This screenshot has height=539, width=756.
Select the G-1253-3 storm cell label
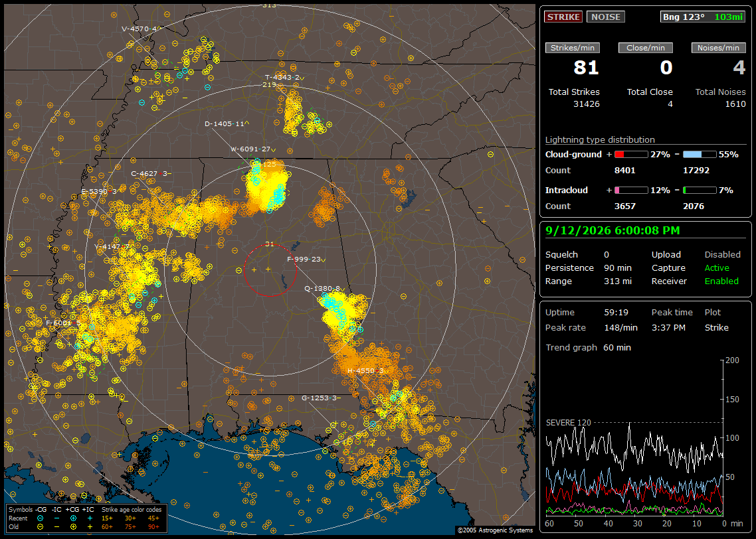pos(321,398)
